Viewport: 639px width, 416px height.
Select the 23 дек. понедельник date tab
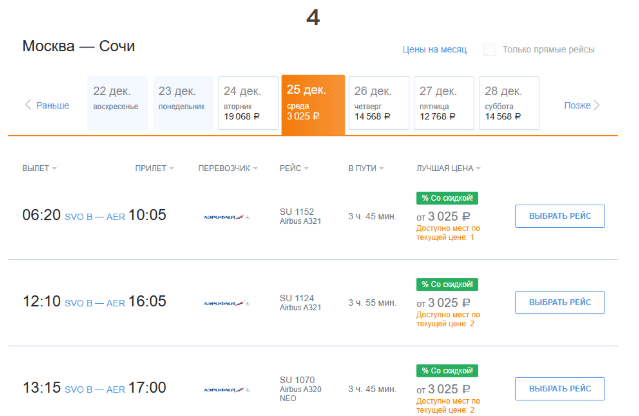[x=183, y=103]
